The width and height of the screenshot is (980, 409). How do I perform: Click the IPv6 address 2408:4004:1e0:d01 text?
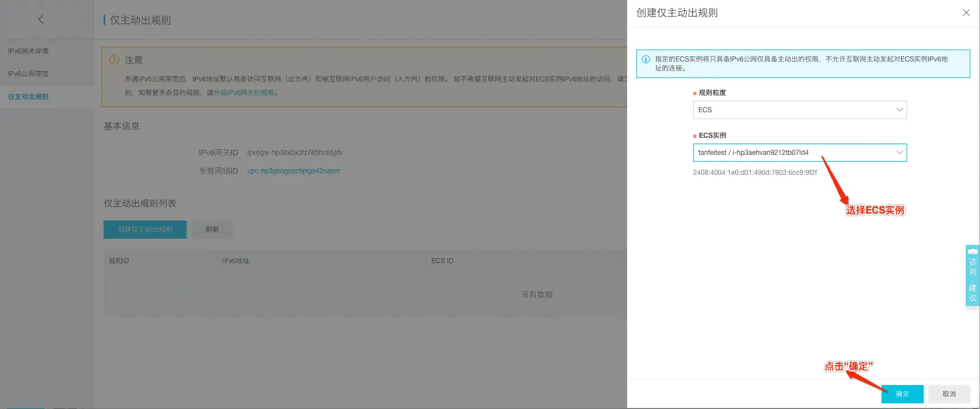755,173
